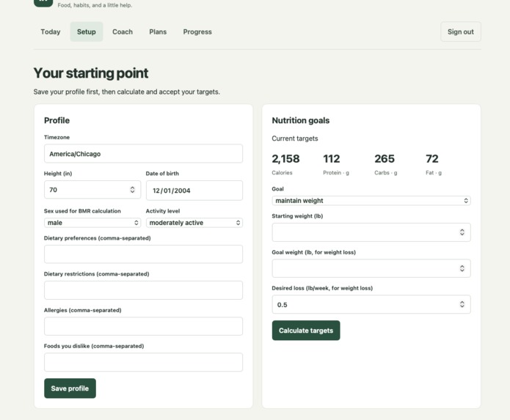
Task: Click the Dietary preferences input
Action: 143,254
